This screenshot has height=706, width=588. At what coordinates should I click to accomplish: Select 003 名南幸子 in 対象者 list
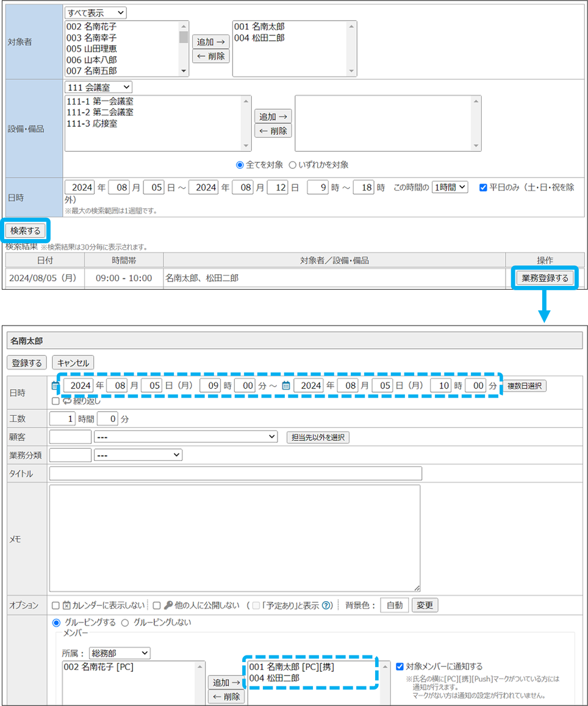(92, 38)
